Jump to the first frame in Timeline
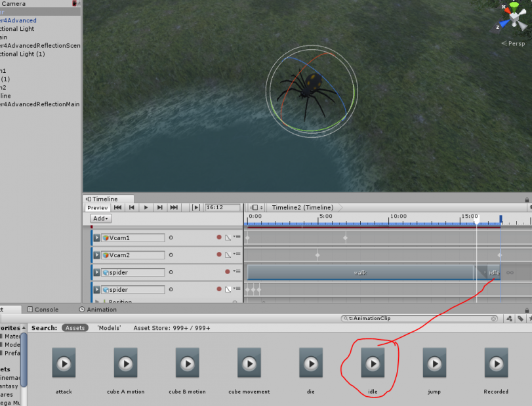Viewport: 532px width, 406px height. tap(117, 207)
